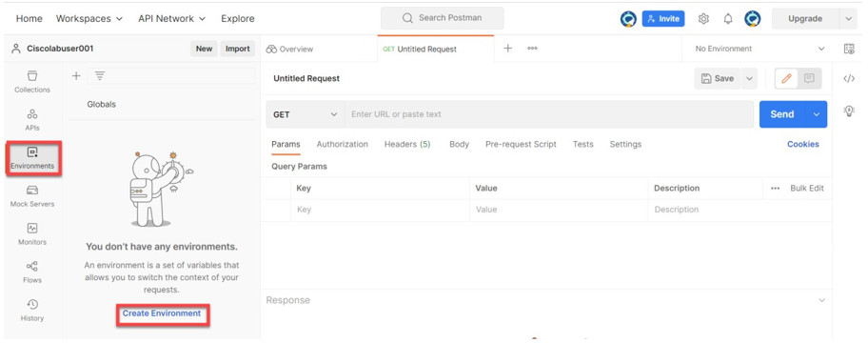Open user avatar next to Upgrade
Viewport: 868px width, 343px height.
tap(752, 18)
